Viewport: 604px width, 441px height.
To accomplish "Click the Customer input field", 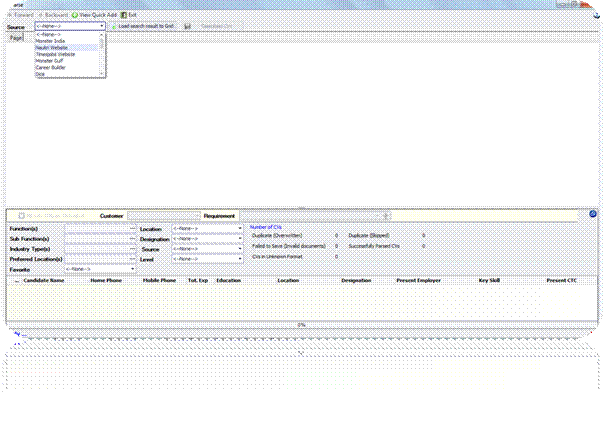I will tap(164, 216).
